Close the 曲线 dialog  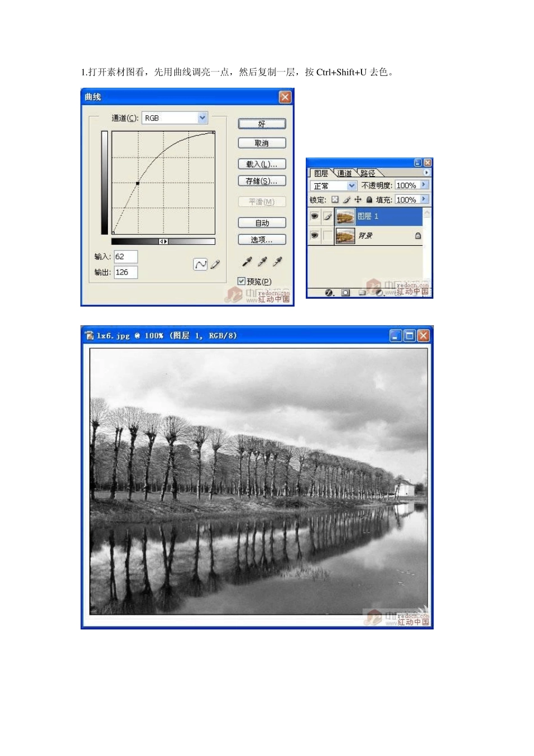(x=285, y=97)
